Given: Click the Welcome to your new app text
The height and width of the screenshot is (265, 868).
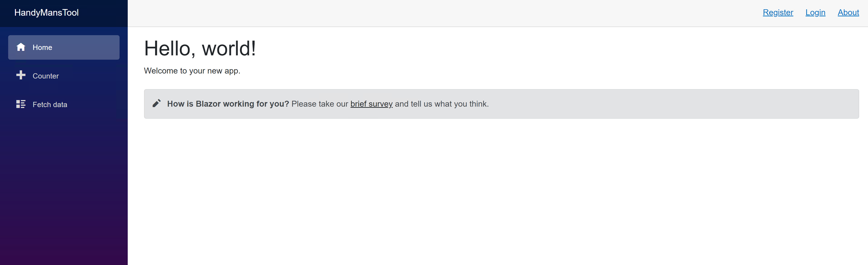Looking at the screenshot, I should [x=192, y=71].
